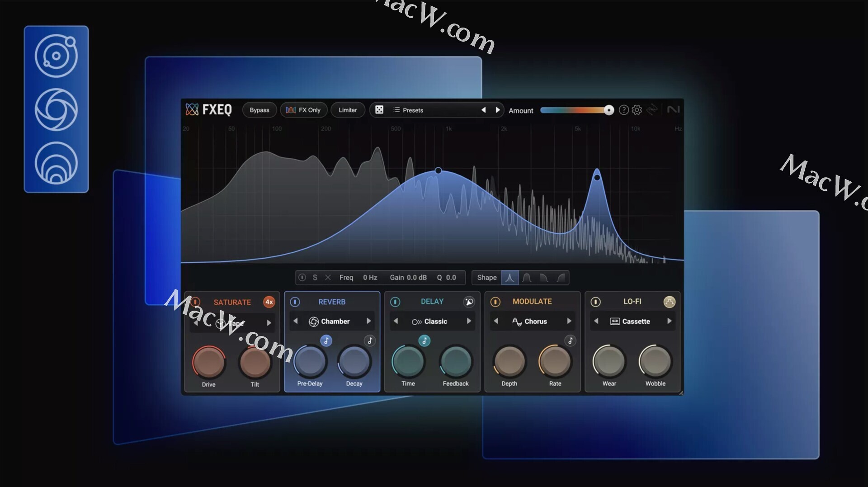Roll the random preset dice icon
The height and width of the screenshot is (487, 868).
point(379,110)
